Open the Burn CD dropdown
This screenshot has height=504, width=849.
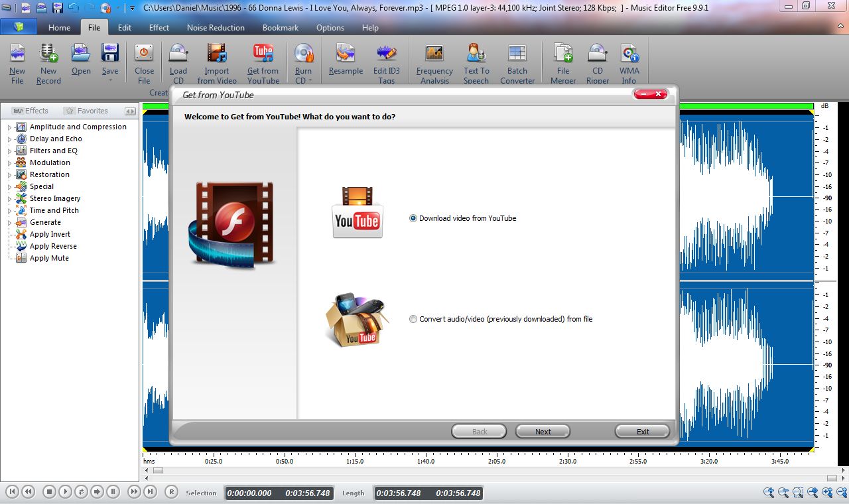click(x=310, y=81)
